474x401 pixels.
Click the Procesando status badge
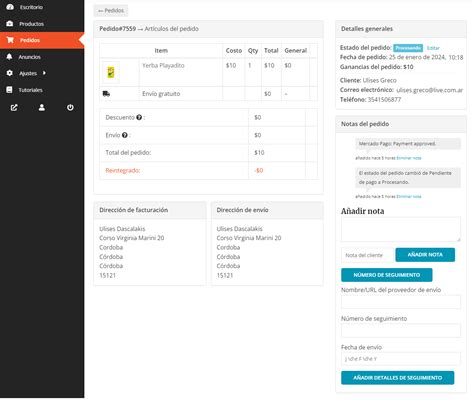click(x=408, y=48)
